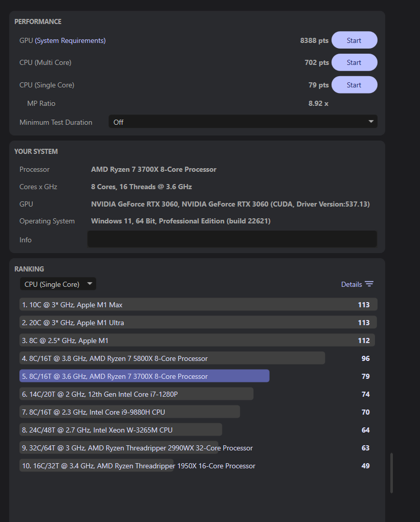The image size is (420, 522).
Task: Start the GPU benchmark
Action: coord(354,39)
